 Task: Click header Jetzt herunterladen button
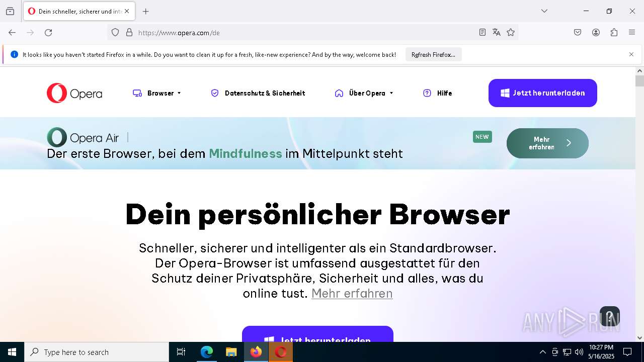coord(542,93)
